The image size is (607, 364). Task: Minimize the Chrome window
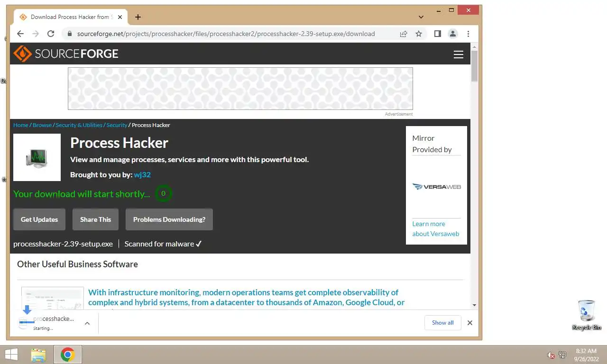click(439, 10)
